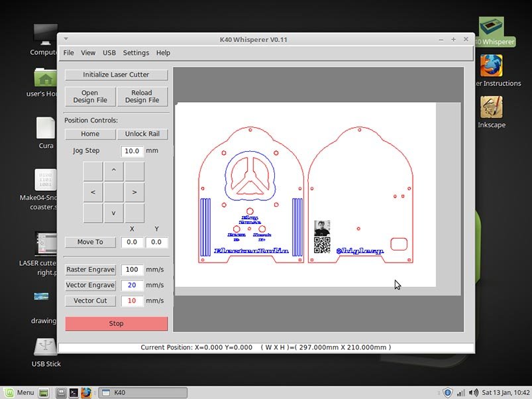
Task: Click the red Stop button
Action: pyautogui.click(x=116, y=323)
